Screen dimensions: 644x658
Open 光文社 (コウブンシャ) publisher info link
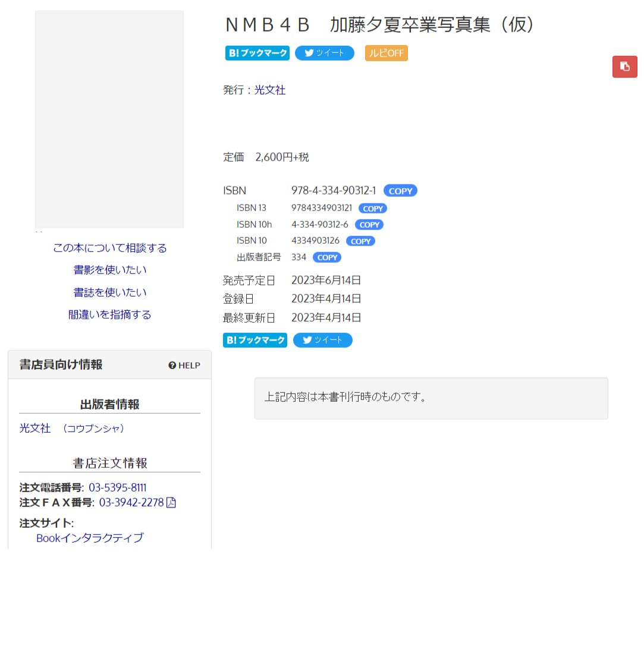(x=72, y=429)
